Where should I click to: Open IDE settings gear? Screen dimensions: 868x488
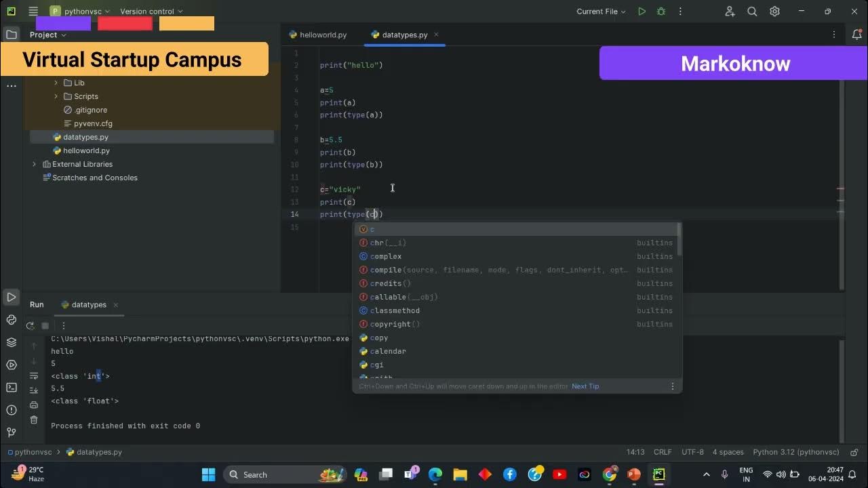tap(775, 12)
